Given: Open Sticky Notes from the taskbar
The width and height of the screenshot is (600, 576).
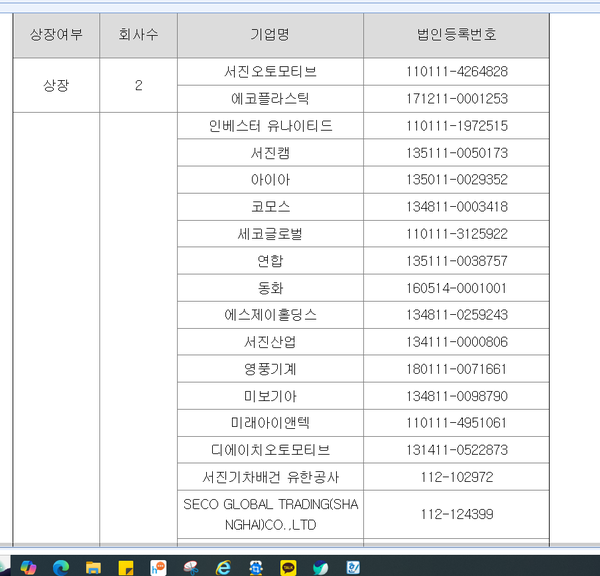Looking at the screenshot, I should tap(126, 568).
